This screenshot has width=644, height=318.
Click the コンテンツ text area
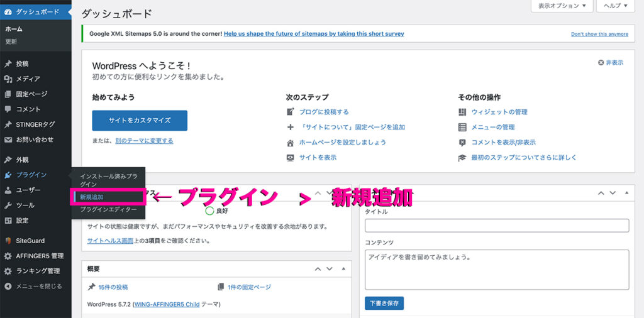[x=497, y=270]
